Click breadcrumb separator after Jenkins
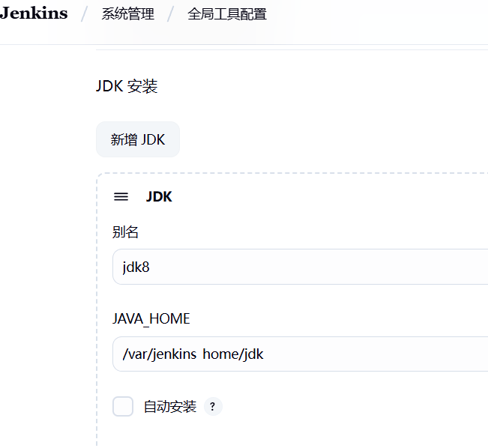Screen dimensions: 488x448 [85, 14]
